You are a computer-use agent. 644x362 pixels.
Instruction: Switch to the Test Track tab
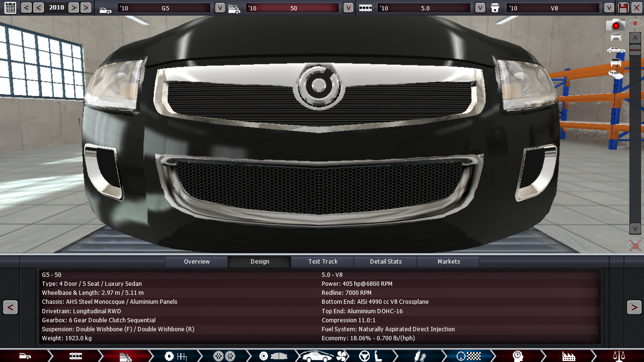(322, 262)
